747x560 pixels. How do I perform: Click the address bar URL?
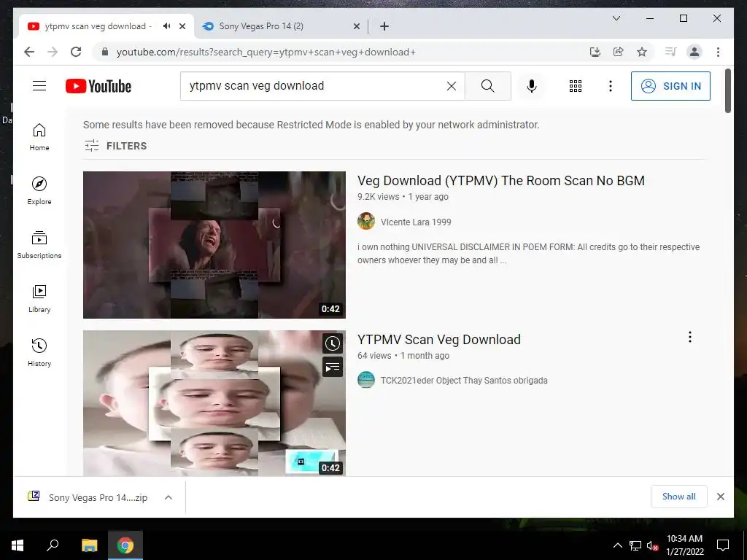266,52
